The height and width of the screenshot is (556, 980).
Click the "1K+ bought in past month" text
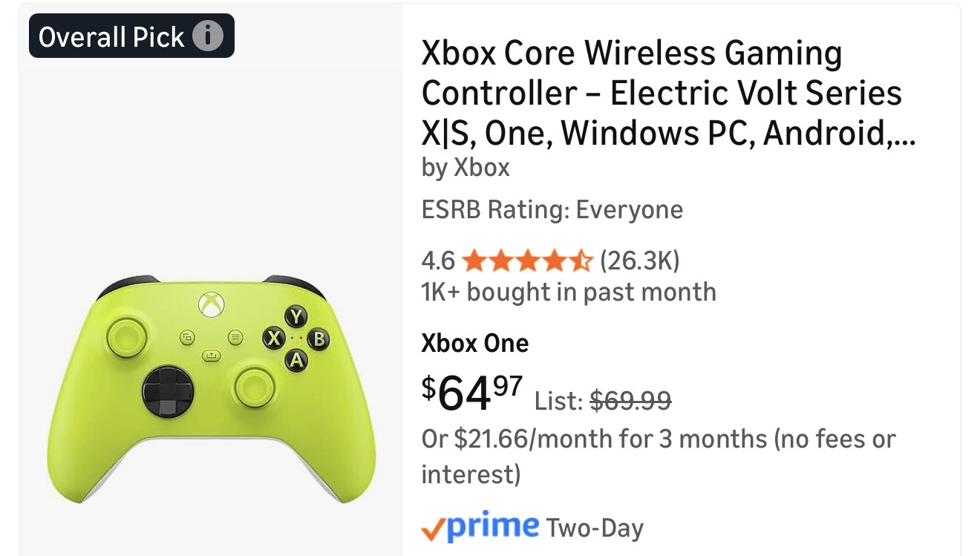[568, 292]
